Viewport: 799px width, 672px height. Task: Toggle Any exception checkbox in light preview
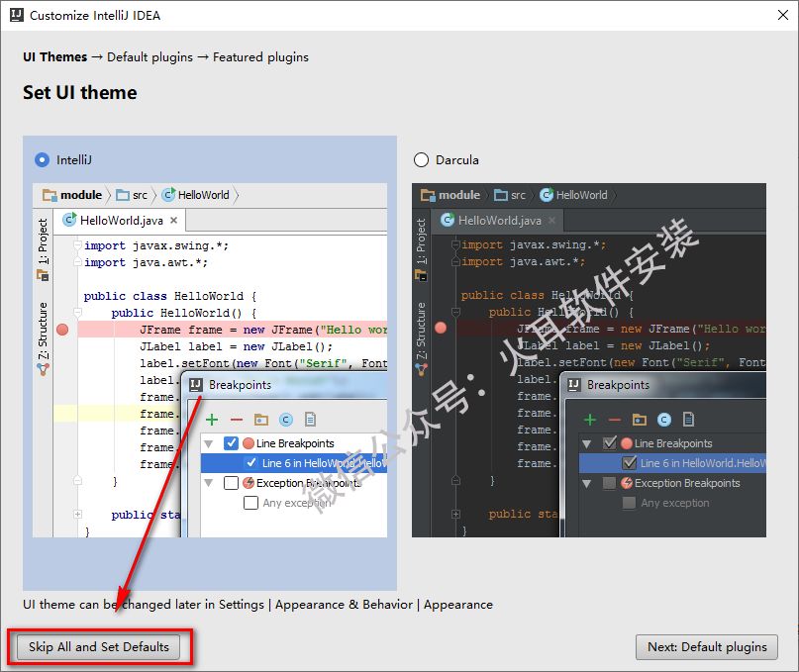pyautogui.click(x=250, y=503)
